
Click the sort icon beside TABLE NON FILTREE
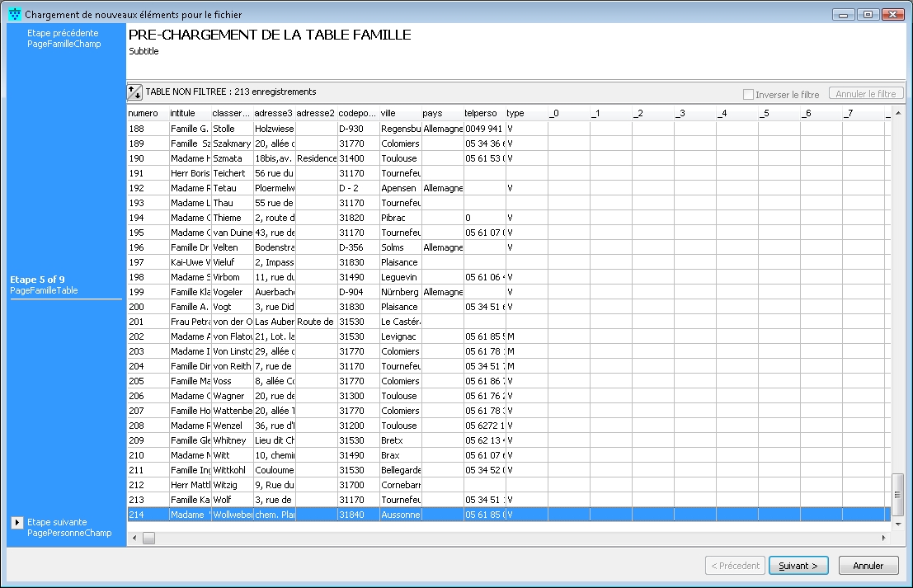pyautogui.click(x=134, y=92)
